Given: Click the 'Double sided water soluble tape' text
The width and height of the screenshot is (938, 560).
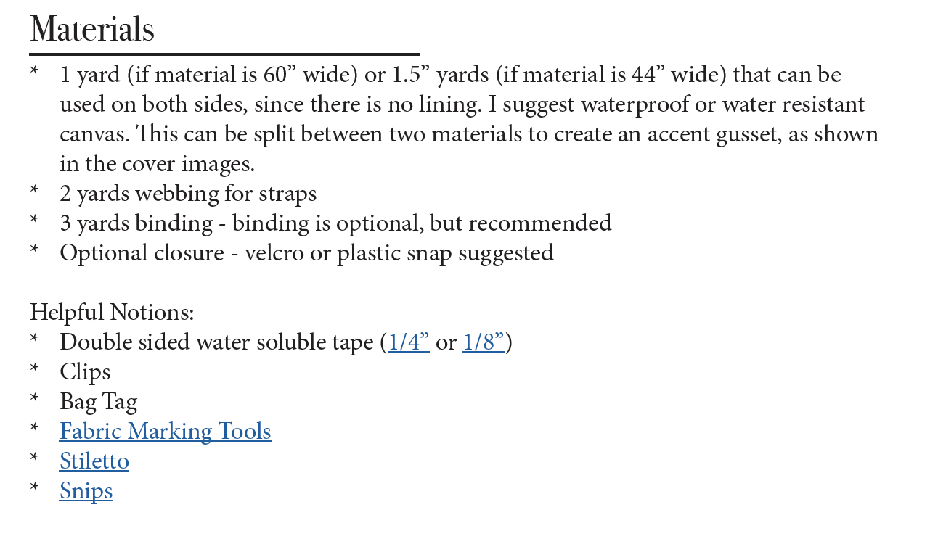Looking at the screenshot, I should (x=216, y=342).
